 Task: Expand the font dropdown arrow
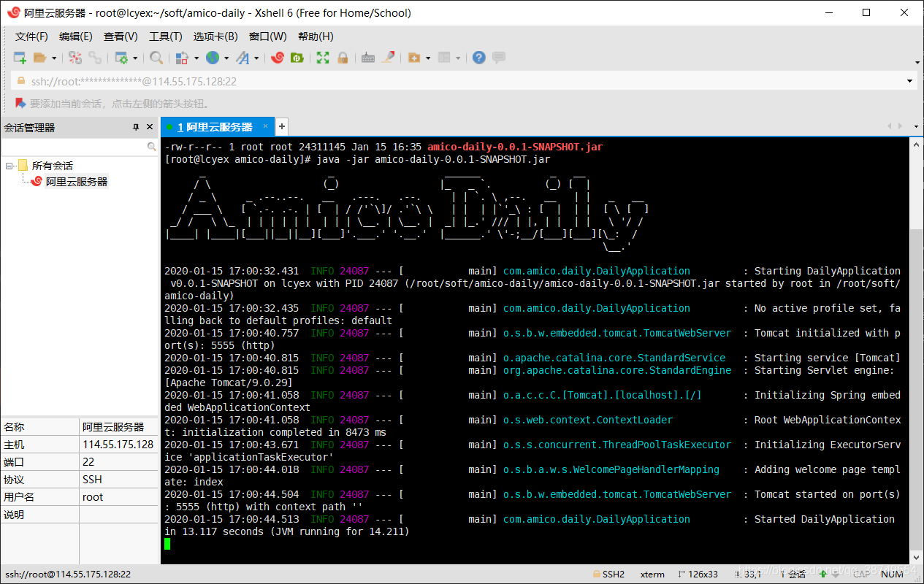tap(256, 58)
